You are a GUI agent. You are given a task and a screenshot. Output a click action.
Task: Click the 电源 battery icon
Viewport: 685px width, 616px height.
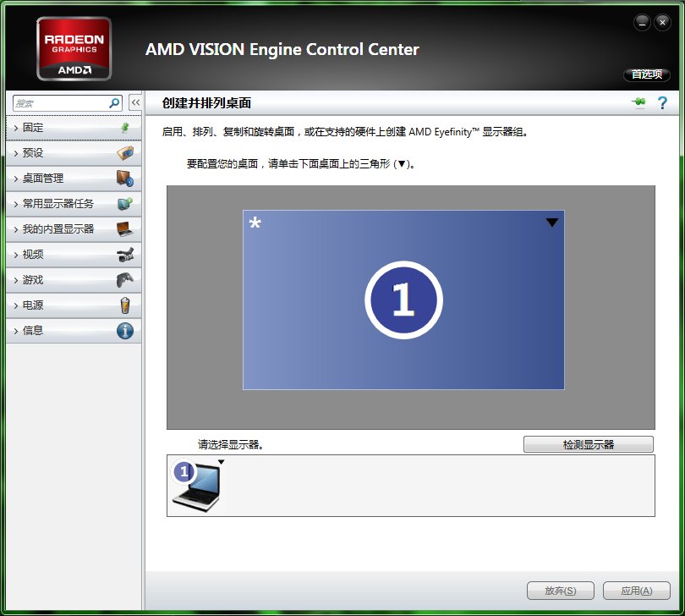tap(125, 305)
